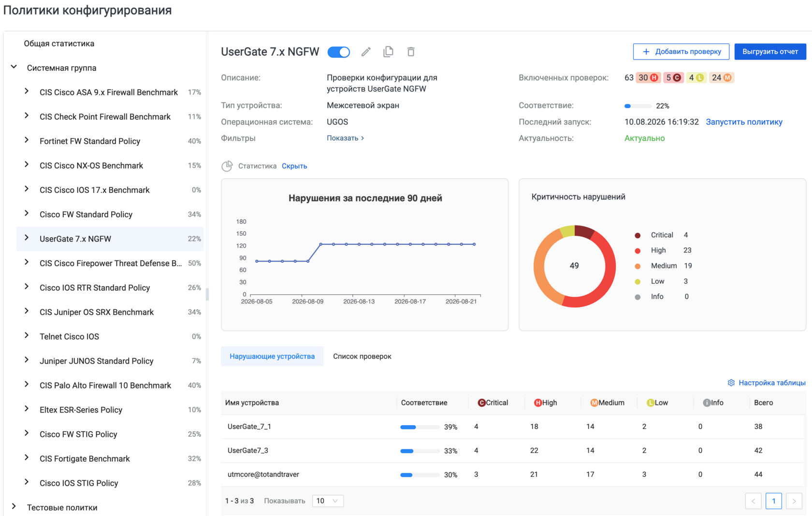Image resolution: width=812 pixels, height=516 pixels.
Task: Click the gear icon near Настройка таблицы
Action: coord(731,383)
